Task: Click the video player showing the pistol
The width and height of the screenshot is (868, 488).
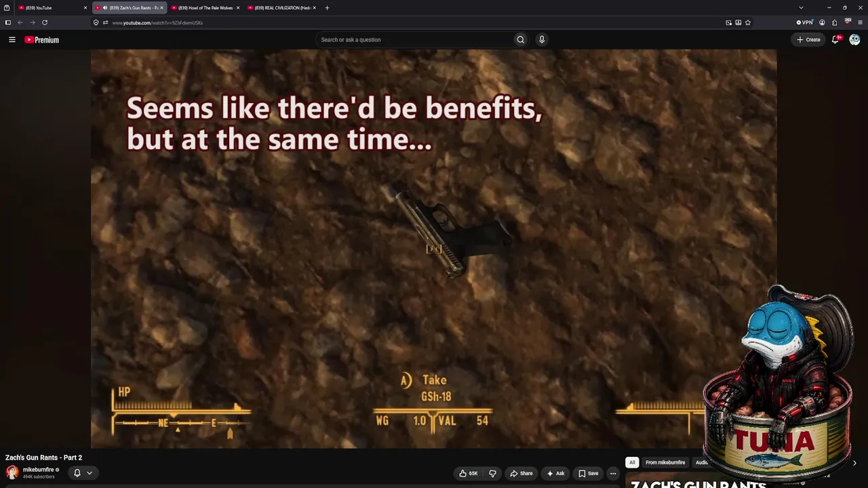Action: (x=434, y=249)
